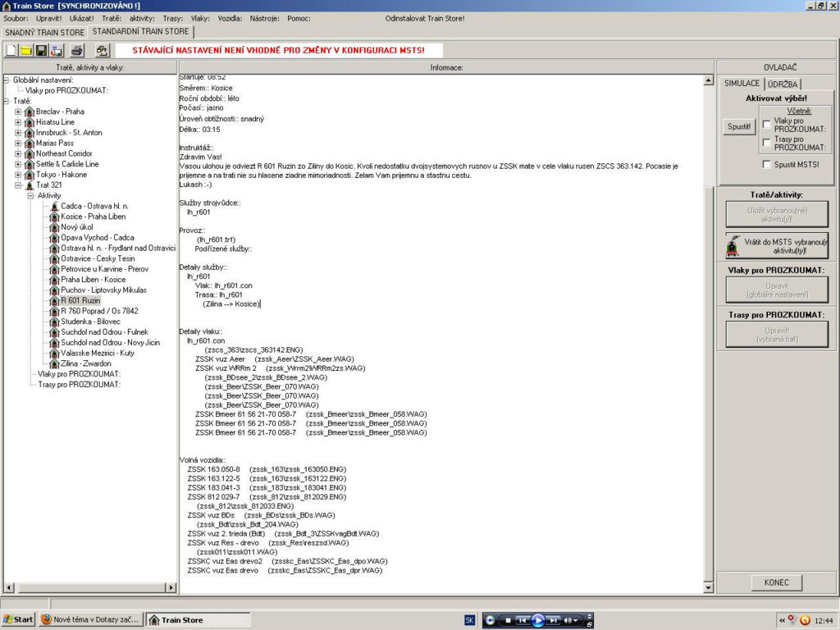840x630 pixels.
Task: Click the floppy disk save icon
Action: click(x=42, y=51)
